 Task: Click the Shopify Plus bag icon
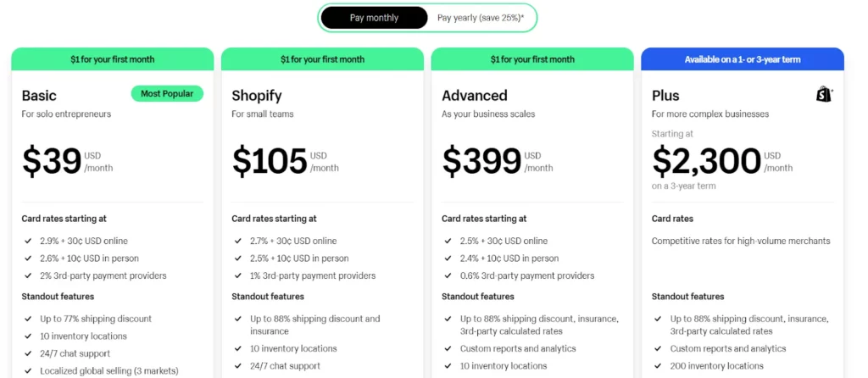[x=824, y=94]
